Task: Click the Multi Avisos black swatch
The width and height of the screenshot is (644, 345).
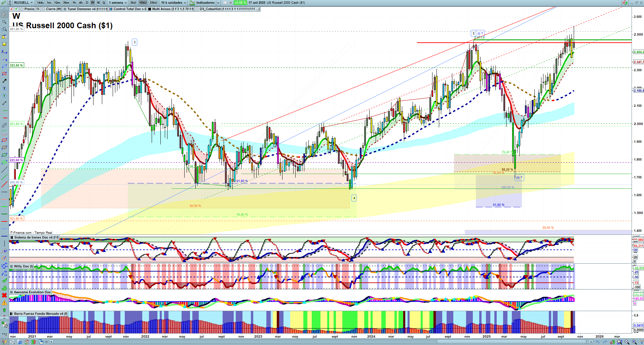Action: 150,9
